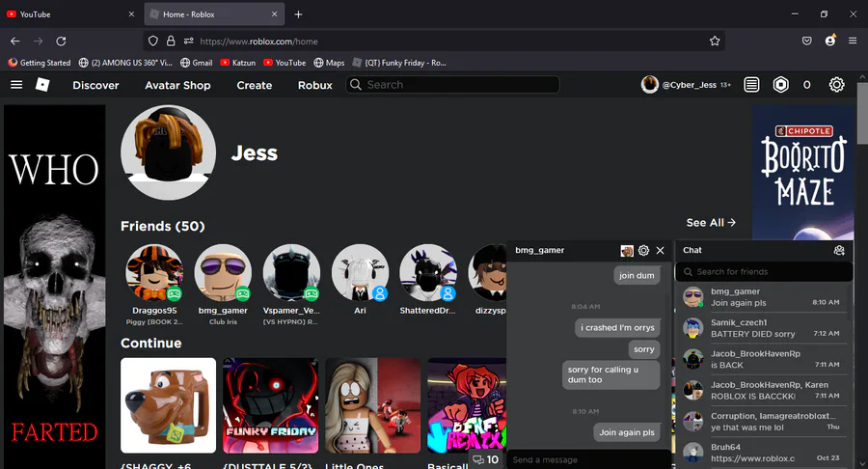Open the Scooby mug SHAGGY game thumbnail
Image resolution: width=868 pixels, height=469 pixels.
[168, 405]
